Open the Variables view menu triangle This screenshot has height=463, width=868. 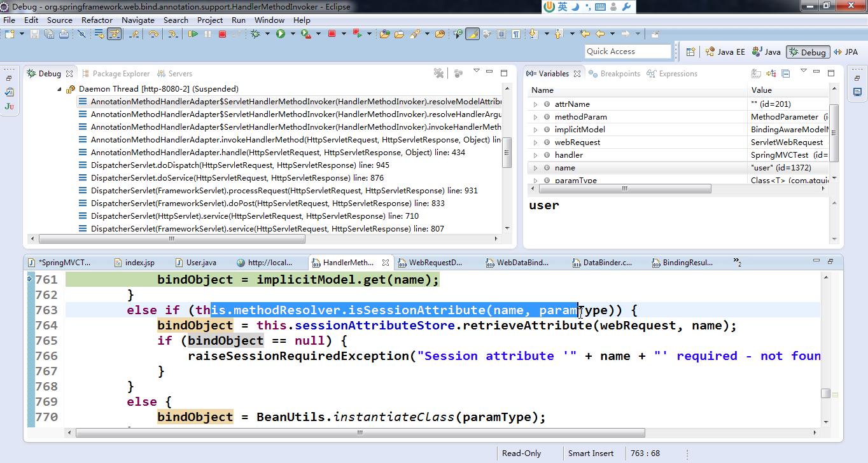pyautogui.click(x=803, y=70)
